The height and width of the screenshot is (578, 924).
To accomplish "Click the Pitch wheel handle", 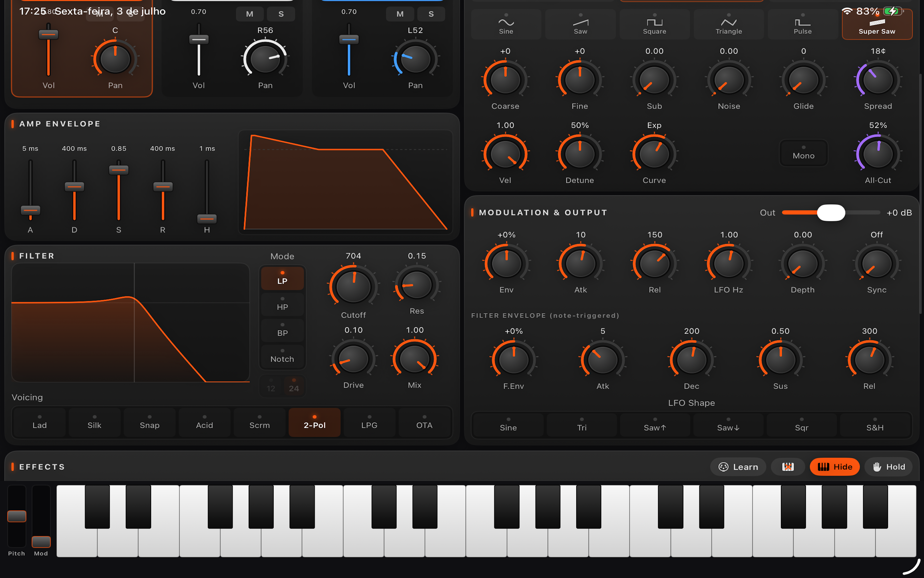I will 17,516.
